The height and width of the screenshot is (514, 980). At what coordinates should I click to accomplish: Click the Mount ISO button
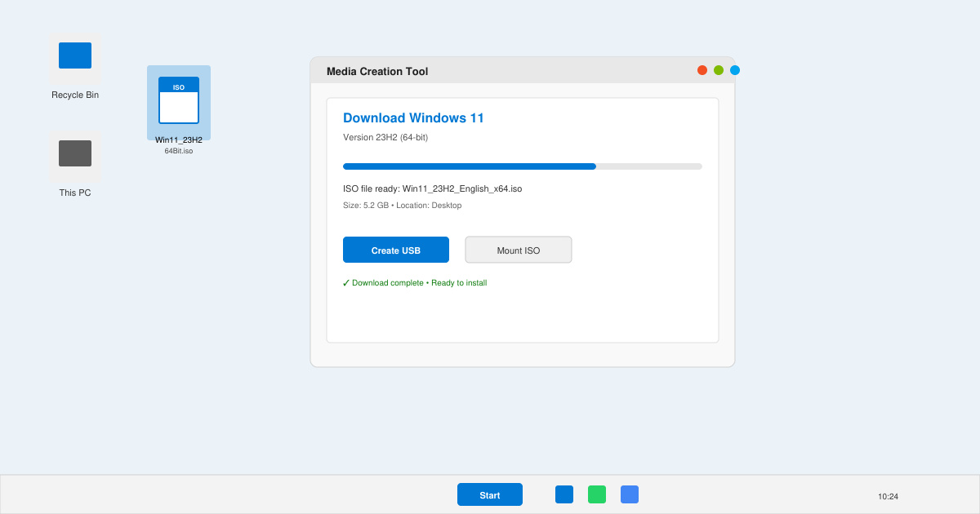pos(519,250)
